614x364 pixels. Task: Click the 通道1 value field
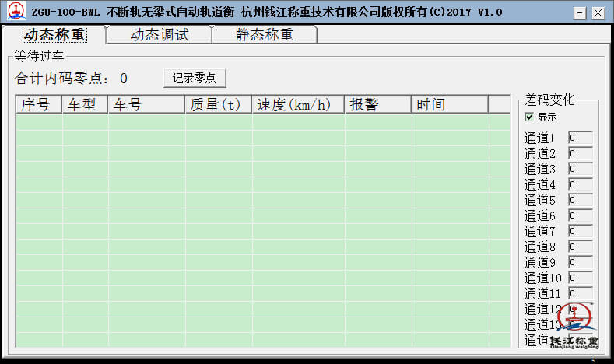coord(580,138)
